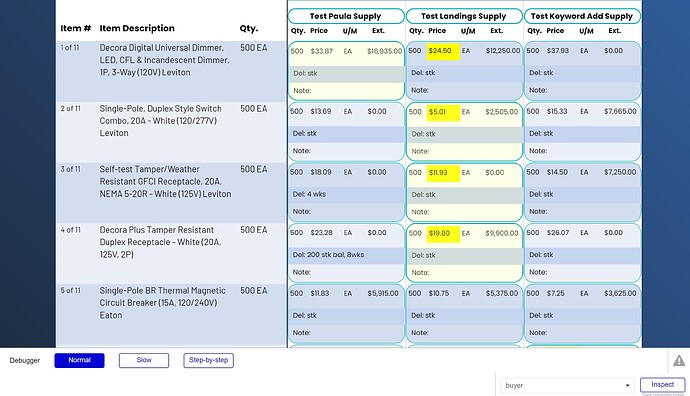Click item number '1 of 11'
The width and height of the screenshot is (690, 396).
70,48
